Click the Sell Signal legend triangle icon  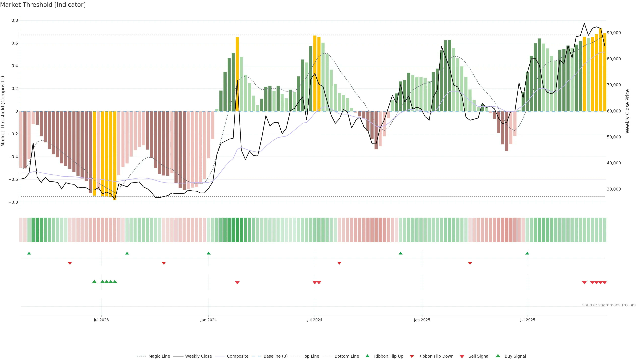462,356
